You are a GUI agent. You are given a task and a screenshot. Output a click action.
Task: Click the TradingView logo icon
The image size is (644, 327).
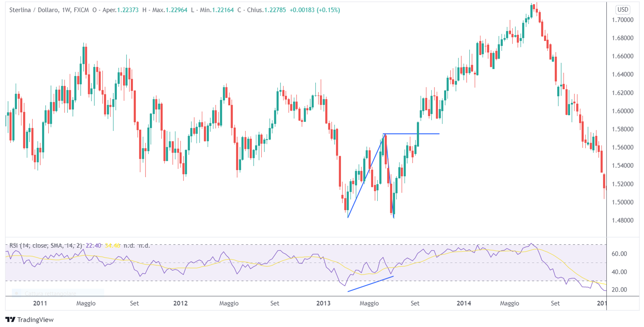pos(10,319)
